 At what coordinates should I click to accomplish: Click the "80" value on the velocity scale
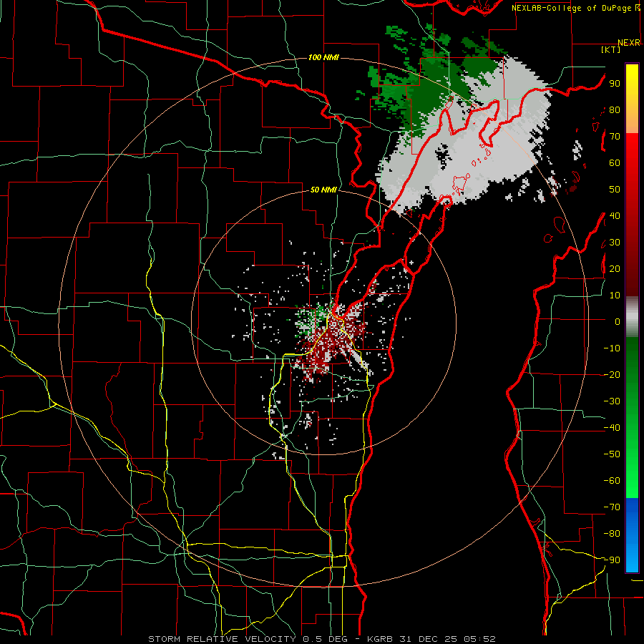pyautogui.click(x=615, y=110)
